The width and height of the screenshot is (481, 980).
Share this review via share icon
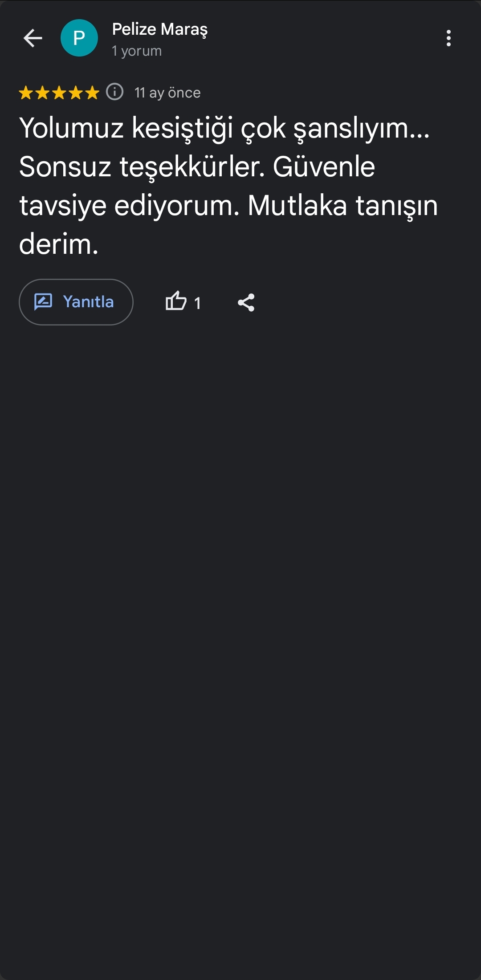pos(246,302)
